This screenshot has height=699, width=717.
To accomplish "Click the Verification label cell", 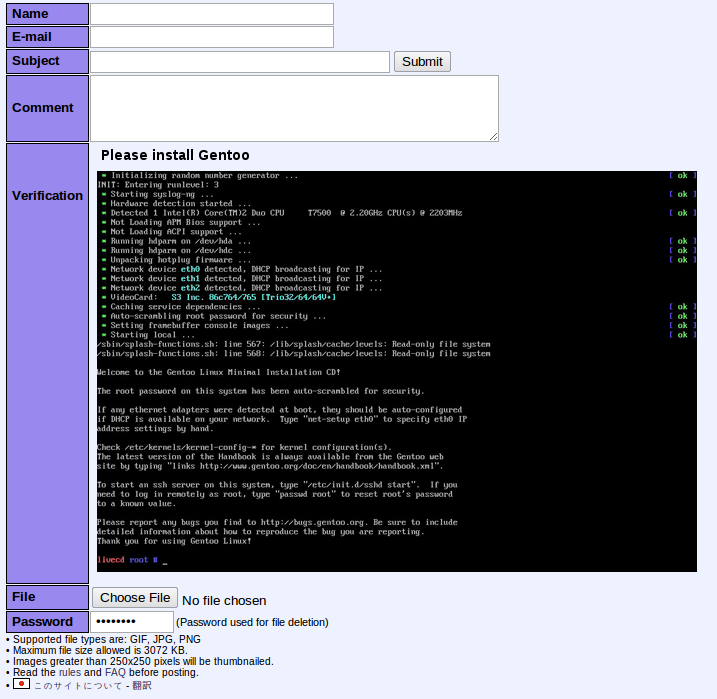I will (x=48, y=363).
